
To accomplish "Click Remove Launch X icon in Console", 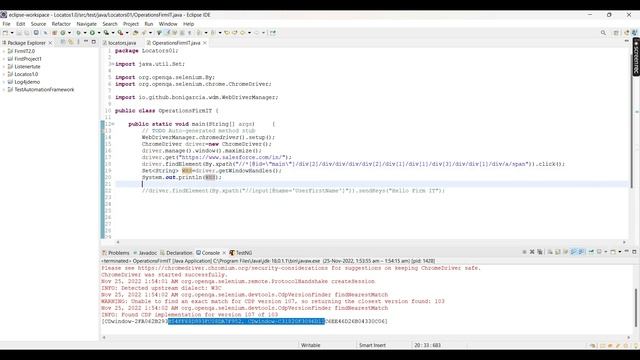I will pos(532,252).
